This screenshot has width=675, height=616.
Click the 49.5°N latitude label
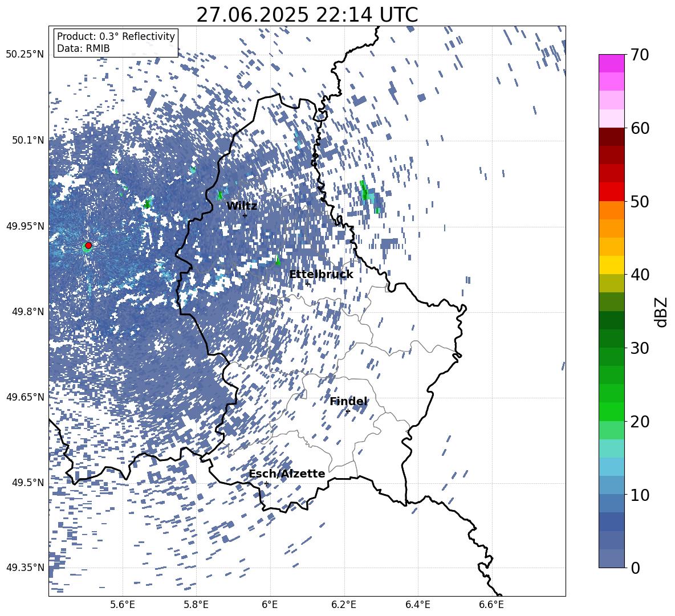[x=28, y=482]
